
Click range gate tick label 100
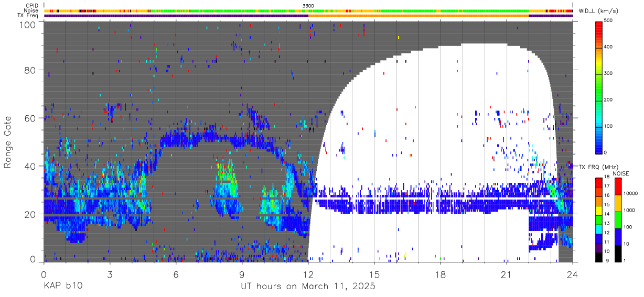point(28,24)
